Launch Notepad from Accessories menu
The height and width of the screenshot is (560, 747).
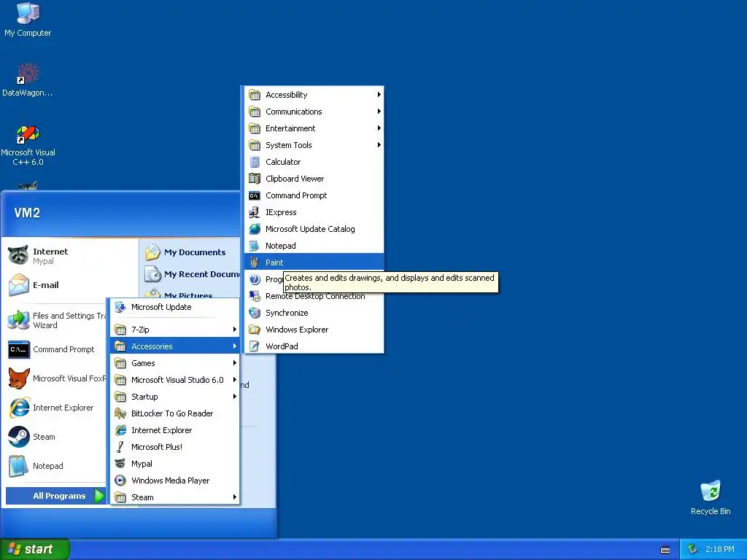coord(314,246)
